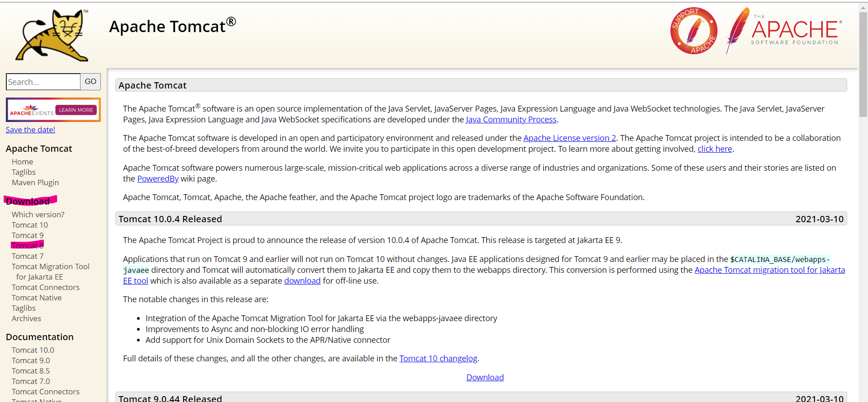868x402 pixels.
Task: Click the Download sidebar section heading
Action: (28, 201)
